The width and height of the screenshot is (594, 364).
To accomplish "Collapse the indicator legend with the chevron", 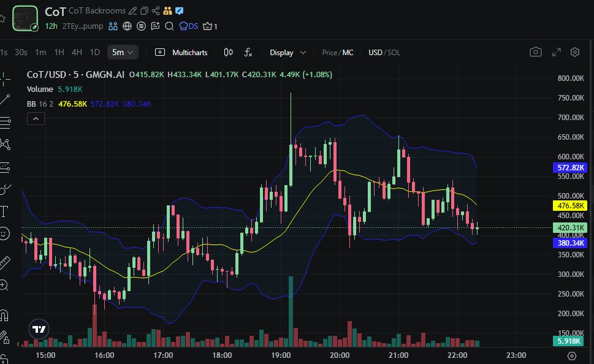I will pos(36,119).
